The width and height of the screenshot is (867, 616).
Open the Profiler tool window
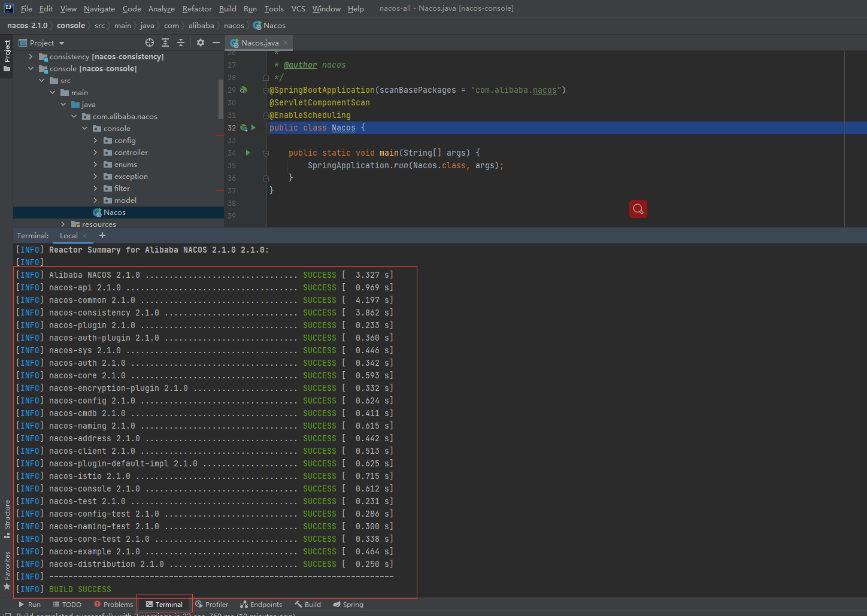click(212, 605)
